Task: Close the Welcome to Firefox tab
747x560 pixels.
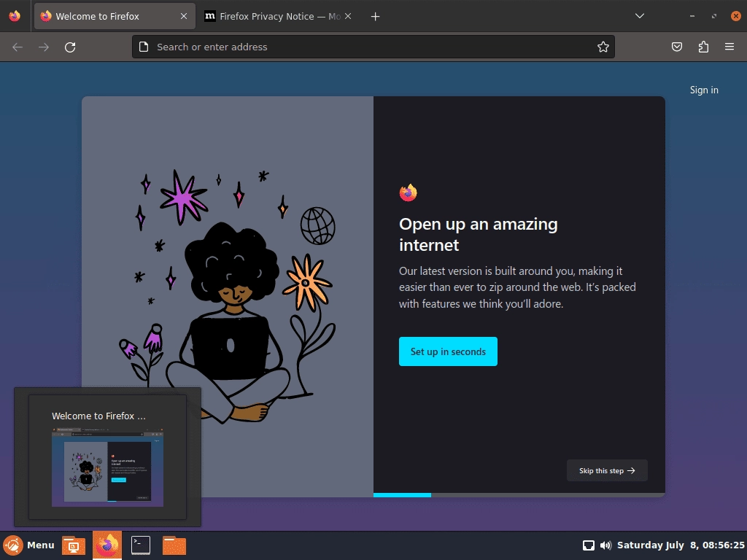Action: (184, 16)
